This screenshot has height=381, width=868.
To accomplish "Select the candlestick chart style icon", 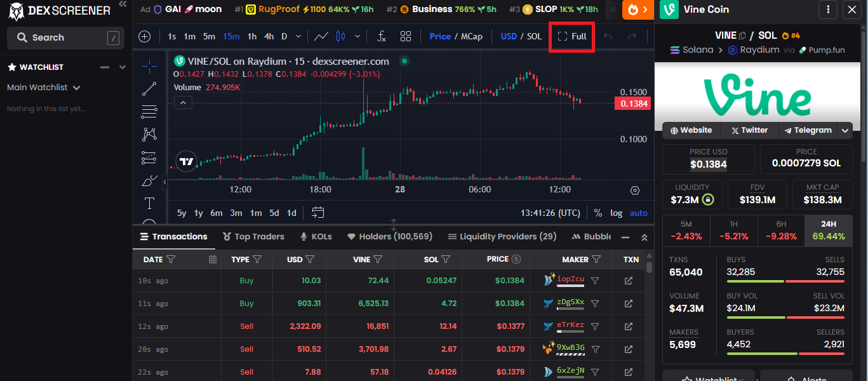I will 341,36.
